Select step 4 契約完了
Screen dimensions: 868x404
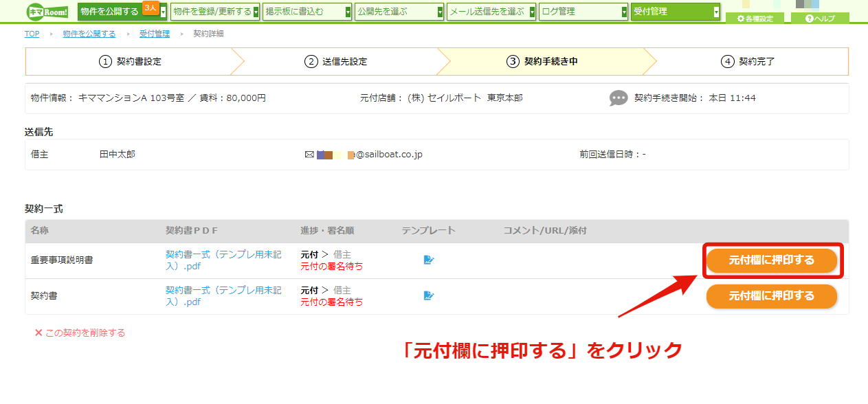(x=748, y=61)
